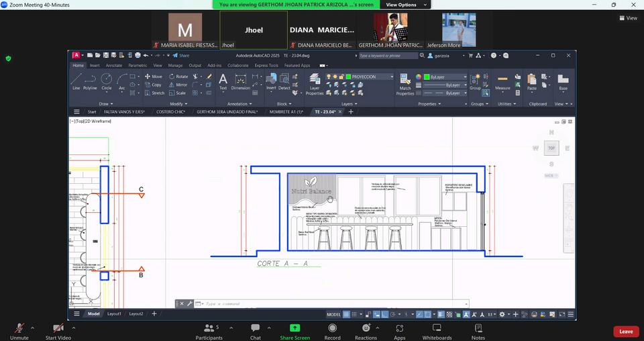Toggle layer on/off lightbulb for PROYECCION
This screenshot has width=644, height=341.
click(329, 77)
